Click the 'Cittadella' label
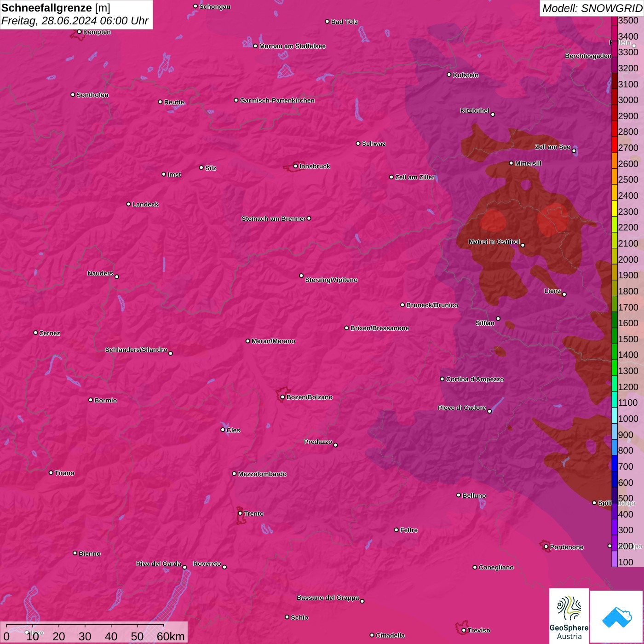This screenshot has width=644, height=644. pos(390,635)
